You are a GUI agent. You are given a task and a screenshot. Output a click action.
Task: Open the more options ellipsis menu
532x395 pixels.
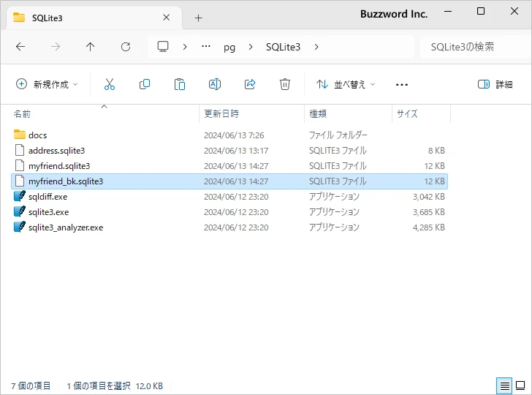coord(401,84)
